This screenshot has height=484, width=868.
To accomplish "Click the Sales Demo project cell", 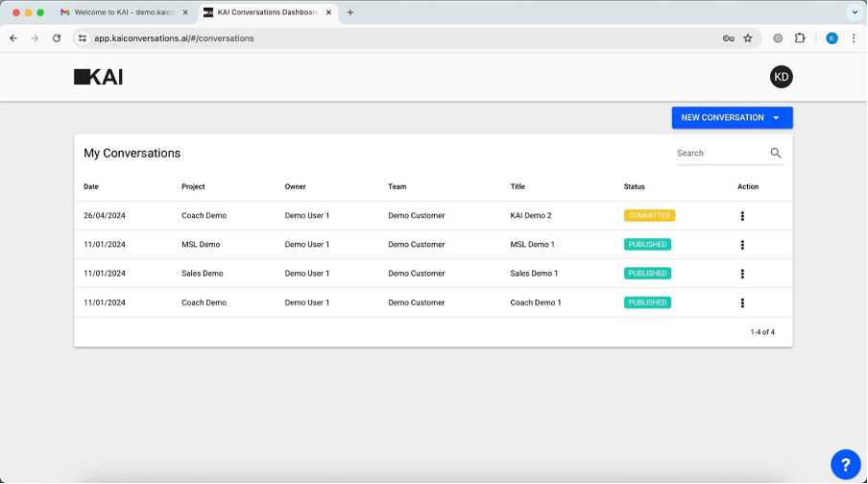I will coord(203,273).
